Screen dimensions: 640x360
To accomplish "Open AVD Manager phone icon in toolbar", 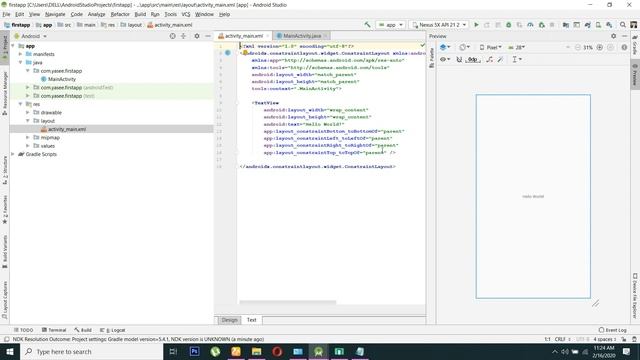I will pos(598,25).
